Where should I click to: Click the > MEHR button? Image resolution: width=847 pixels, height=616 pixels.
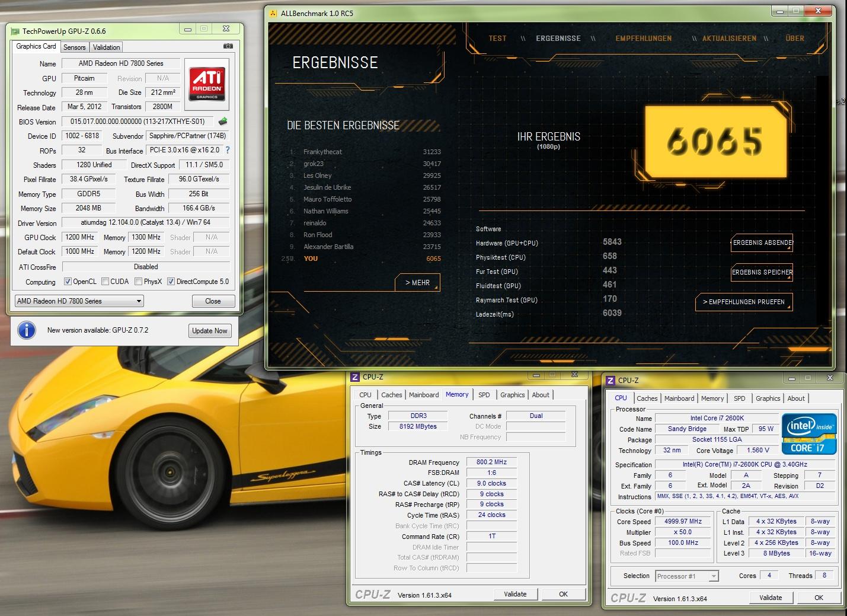pos(418,283)
